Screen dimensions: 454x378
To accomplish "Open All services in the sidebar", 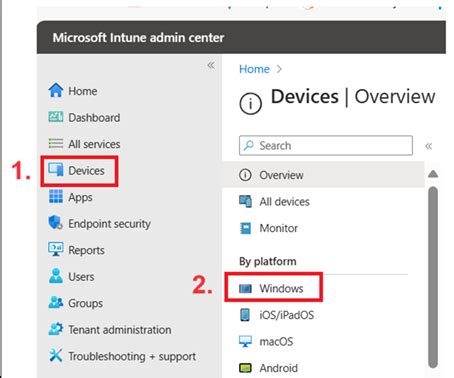I will (94, 144).
